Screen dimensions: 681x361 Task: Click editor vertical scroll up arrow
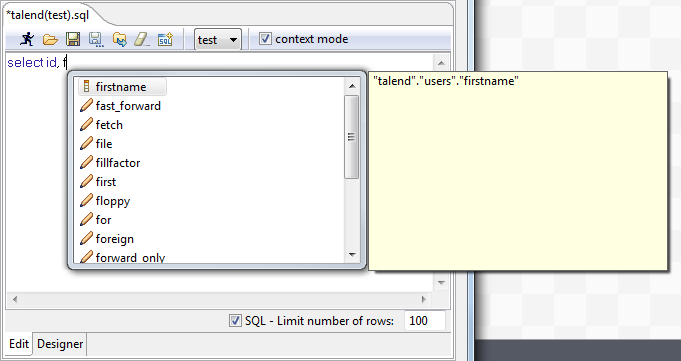pos(441,63)
